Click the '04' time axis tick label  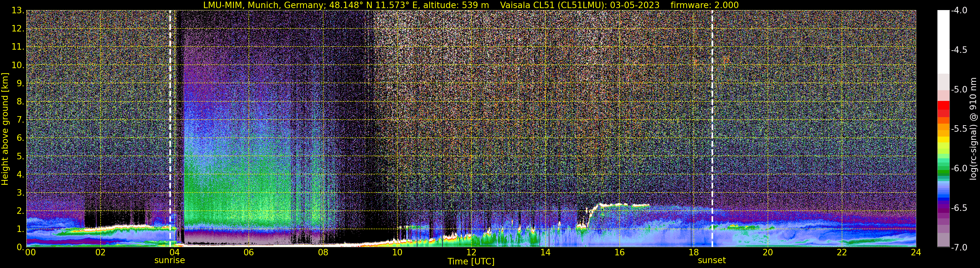click(174, 252)
